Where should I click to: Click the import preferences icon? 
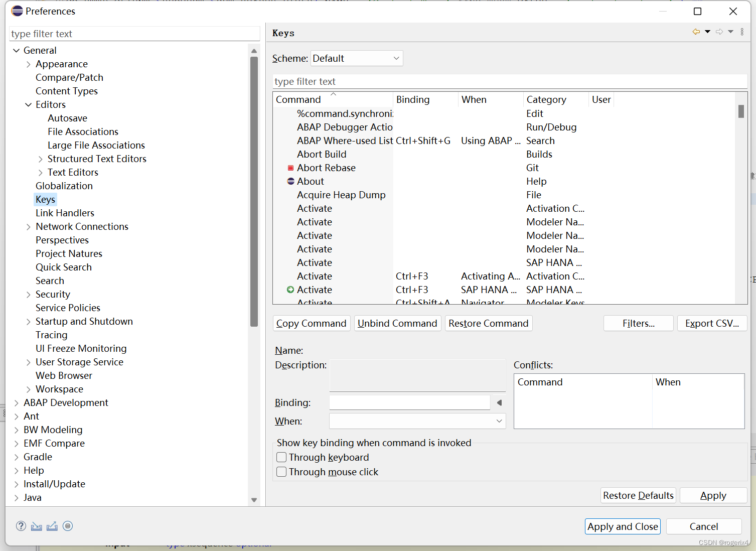36,526
